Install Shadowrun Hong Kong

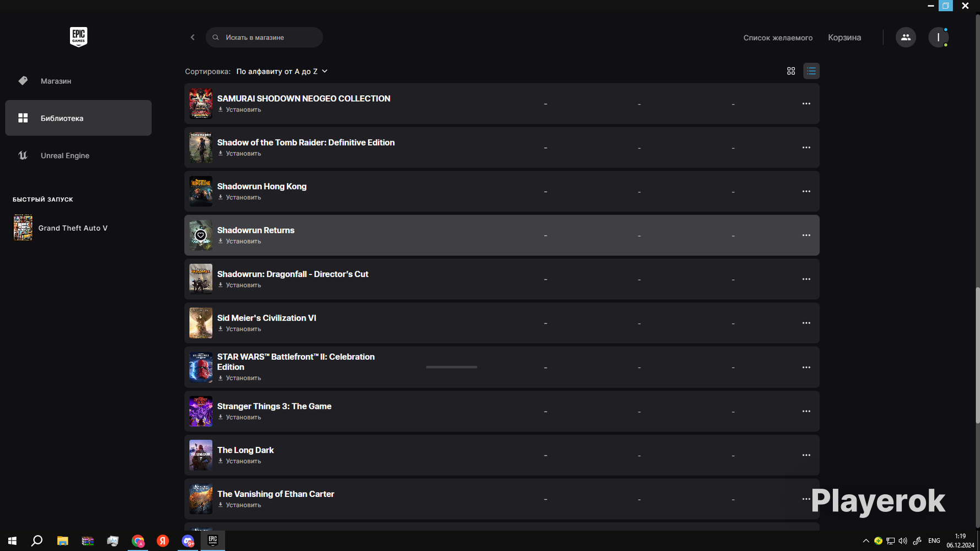240,197
